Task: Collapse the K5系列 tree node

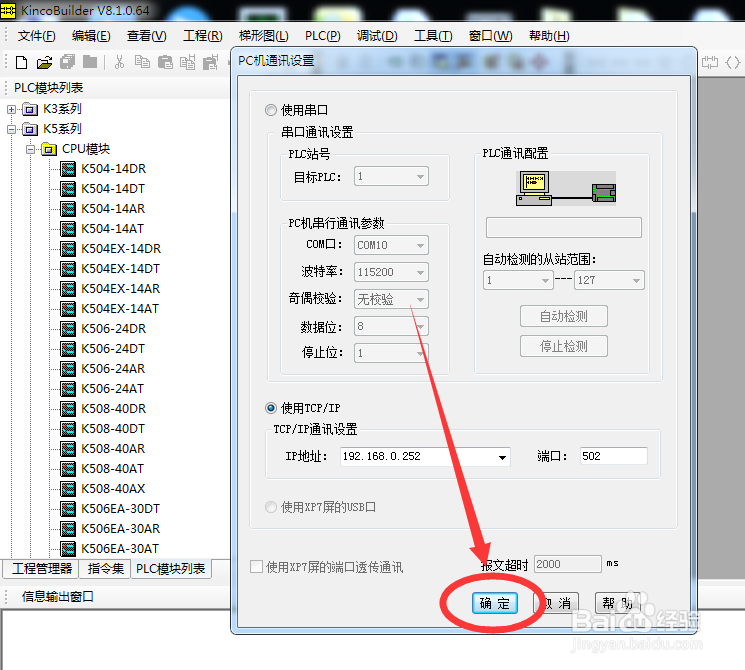Action: [x=11, y=130]
